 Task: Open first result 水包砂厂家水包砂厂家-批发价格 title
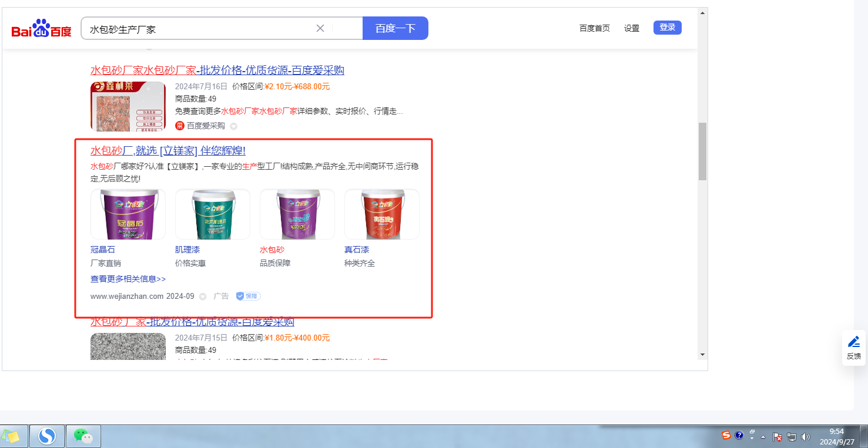tap(217, 70)
